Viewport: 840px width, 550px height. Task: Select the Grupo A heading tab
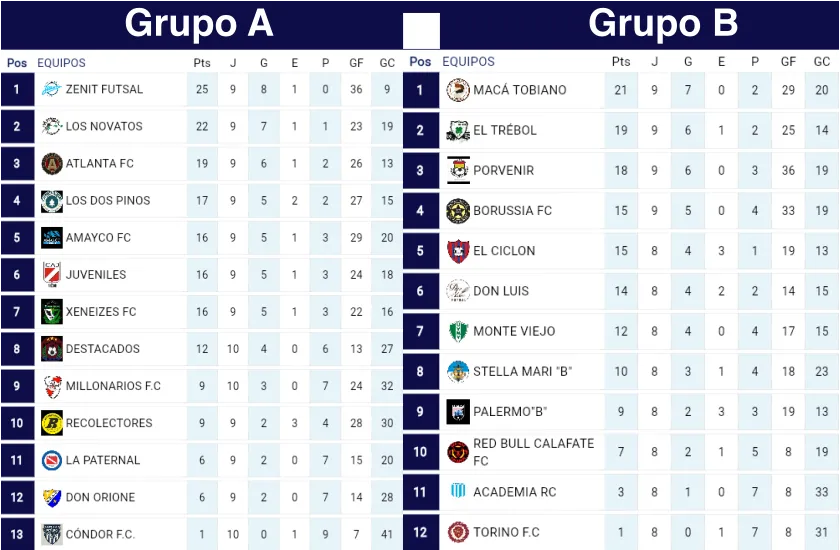point(199,22)
